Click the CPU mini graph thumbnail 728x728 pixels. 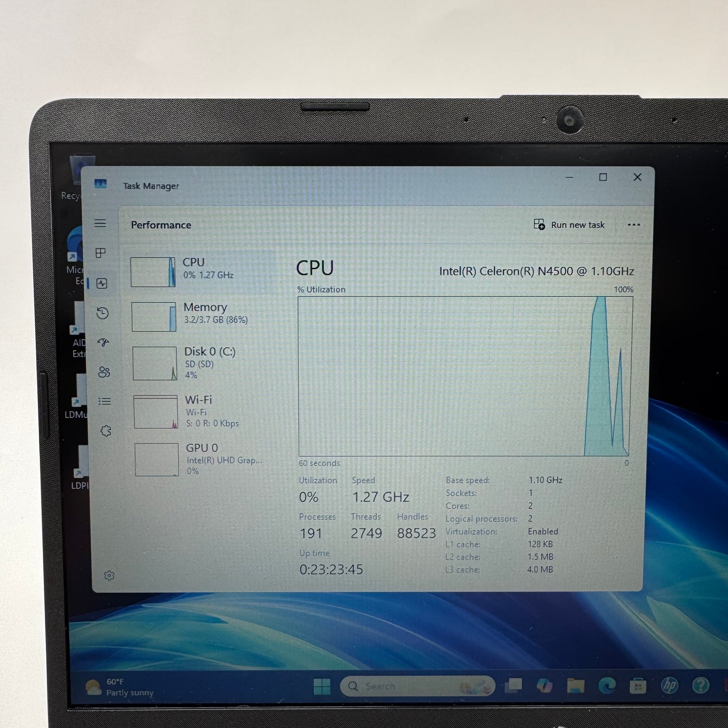[153, 272]
